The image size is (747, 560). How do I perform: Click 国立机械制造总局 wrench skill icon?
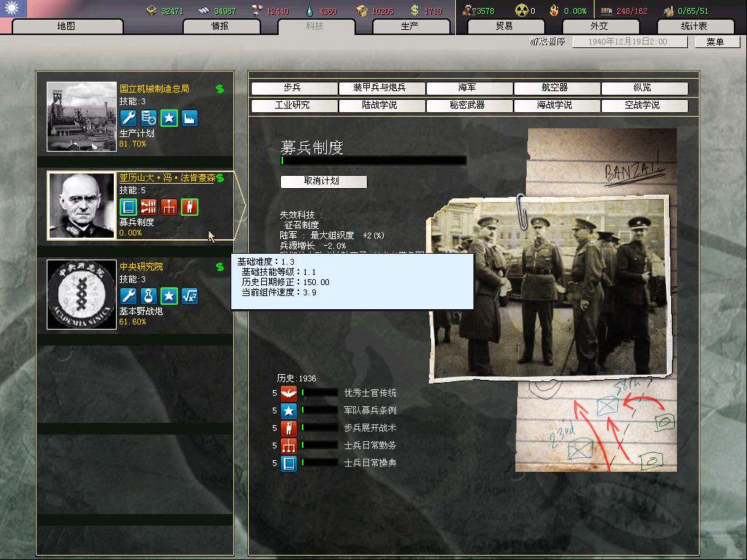128,118
